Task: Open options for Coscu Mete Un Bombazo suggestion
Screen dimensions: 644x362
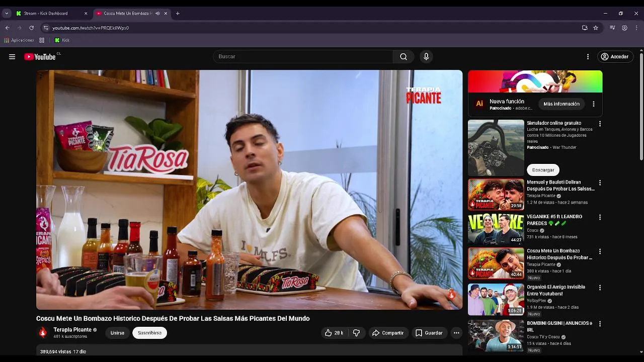Action: pyautogui.click(x=600, y=251)
